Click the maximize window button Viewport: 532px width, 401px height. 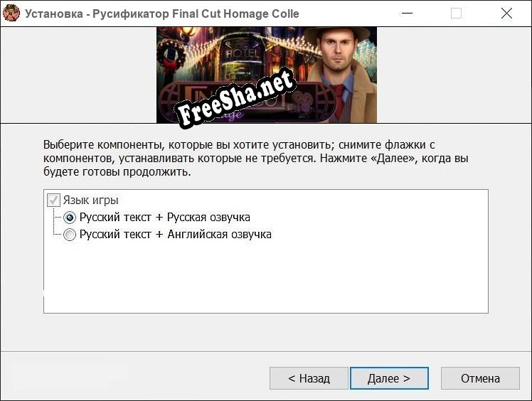tap(456, 14)
